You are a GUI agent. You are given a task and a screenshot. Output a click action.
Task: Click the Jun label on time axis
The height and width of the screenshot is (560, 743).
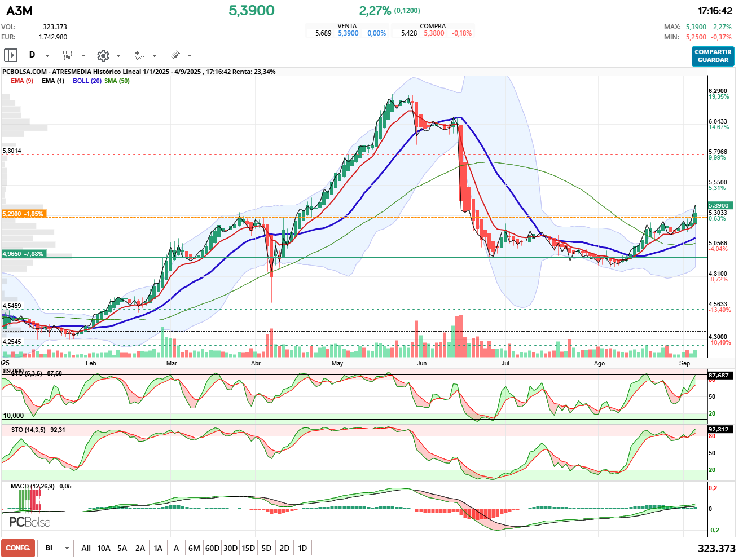click(x=421, y=363)
